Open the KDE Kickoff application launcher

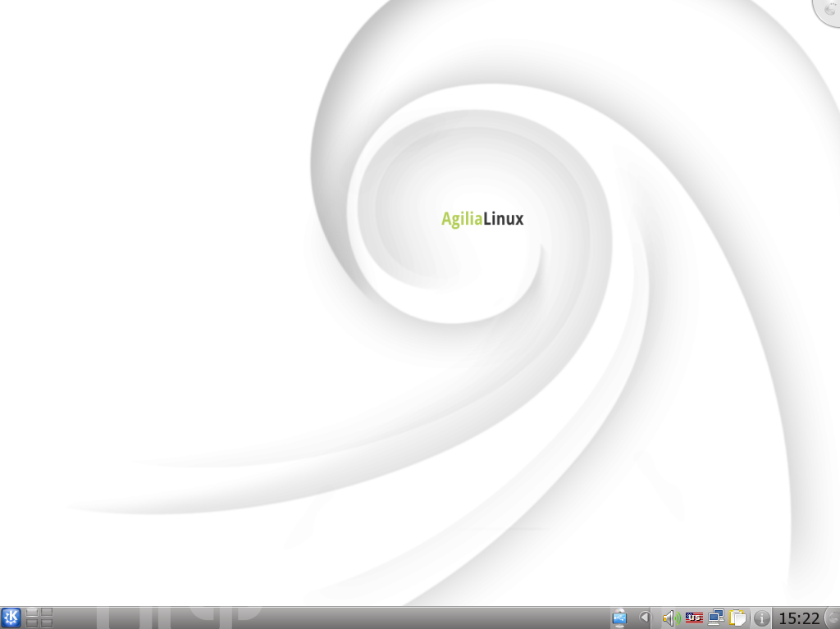[x=11, y=618]
